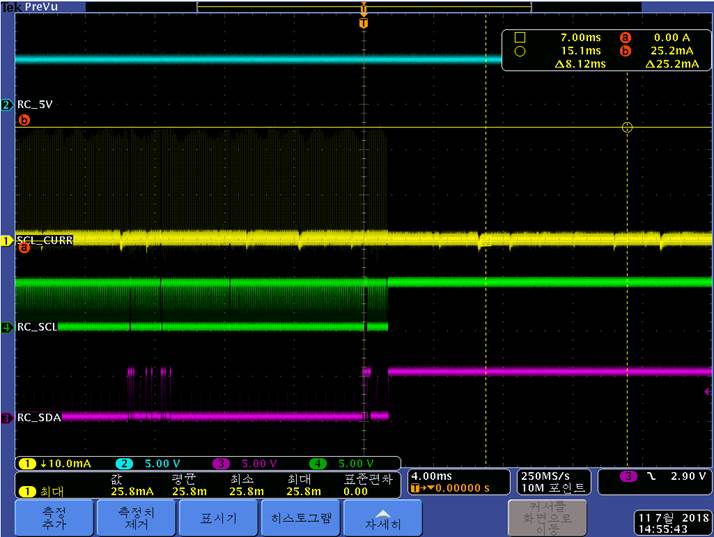Click the date and time display
The height and width of the screenshot is (537, 714).
pyautogui.click(x=673, y=523)
